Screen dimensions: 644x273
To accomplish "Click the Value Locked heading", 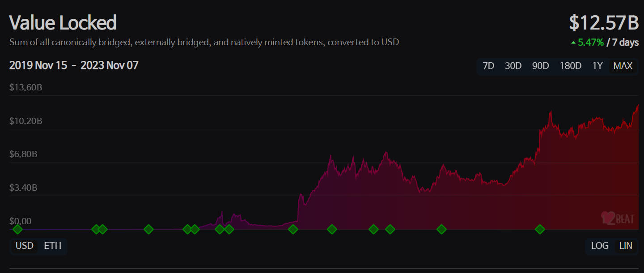I will (63, 23).
